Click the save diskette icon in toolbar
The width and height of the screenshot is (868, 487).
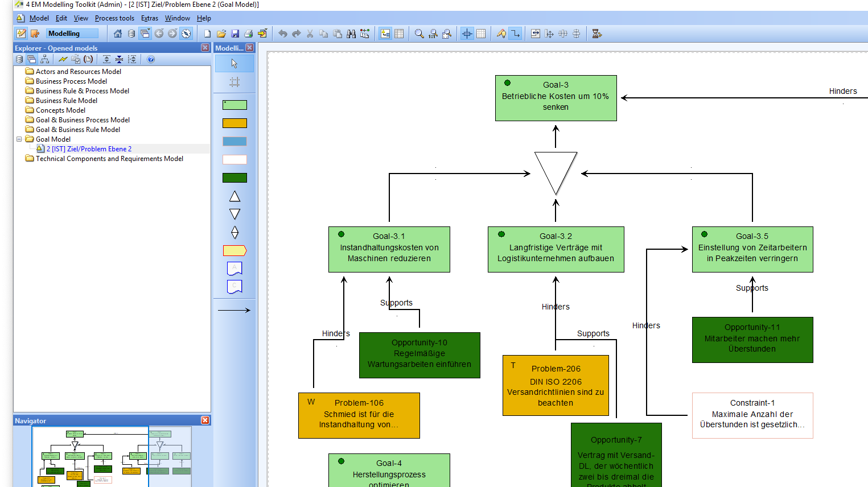click(x=235, y=34)
